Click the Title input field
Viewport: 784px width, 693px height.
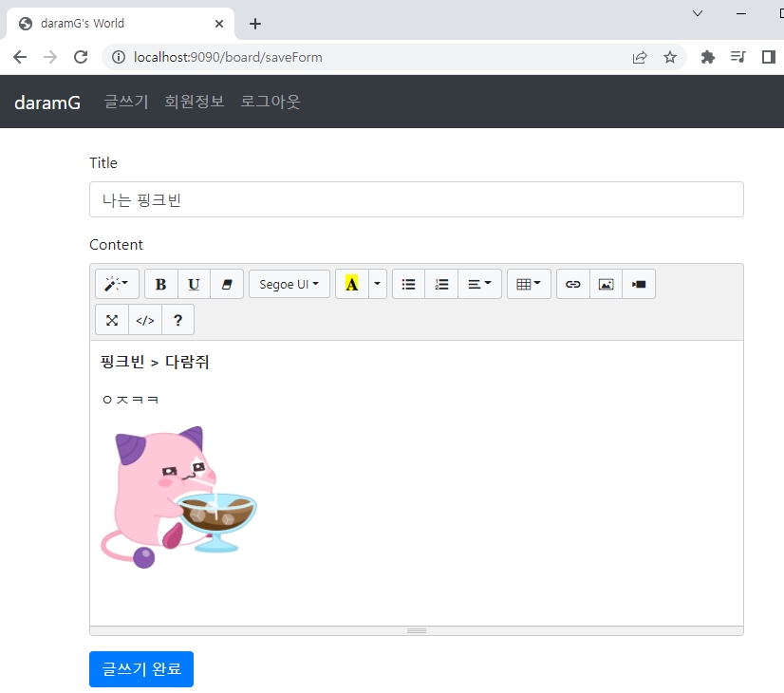(417, 199)
